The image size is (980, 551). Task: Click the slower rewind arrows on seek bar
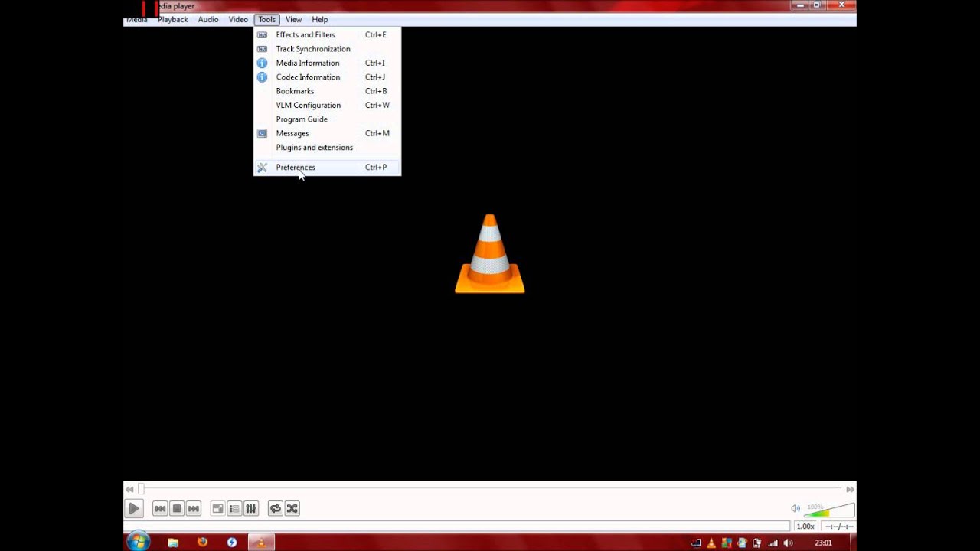pos(129,489)
